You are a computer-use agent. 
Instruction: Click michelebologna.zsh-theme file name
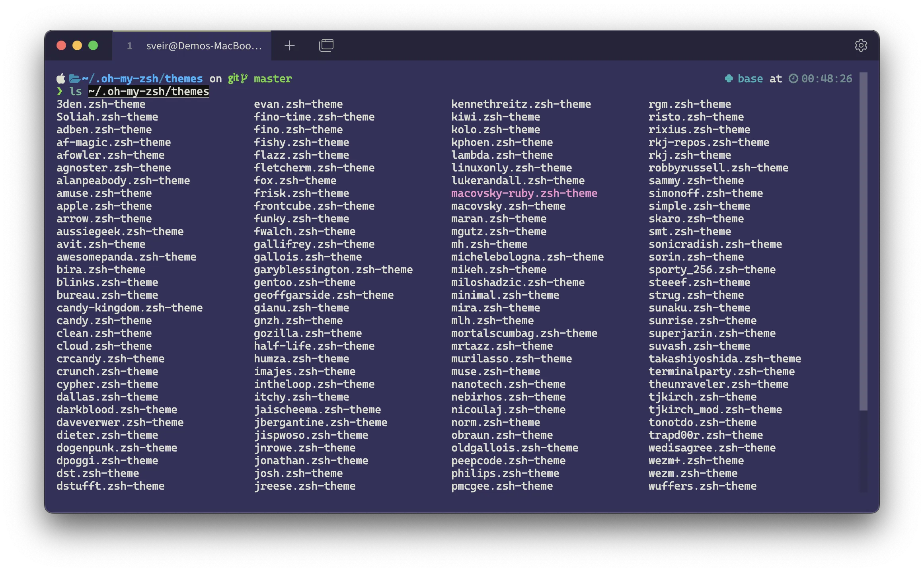527,257
